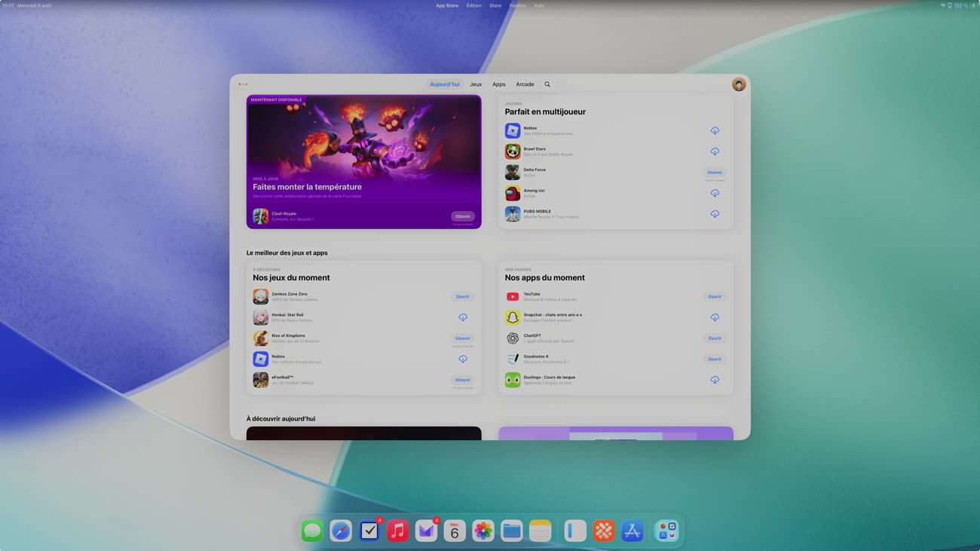The image size is (980, 551).
Task: Open the App Store menu in menu bar
Action: 447,5
